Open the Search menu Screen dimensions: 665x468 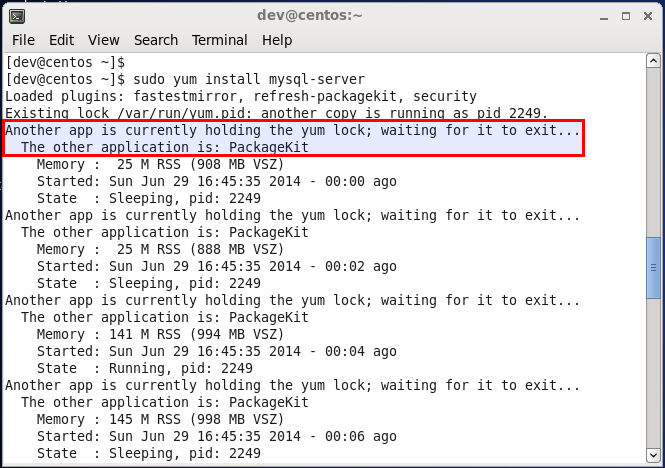(156, 40)
